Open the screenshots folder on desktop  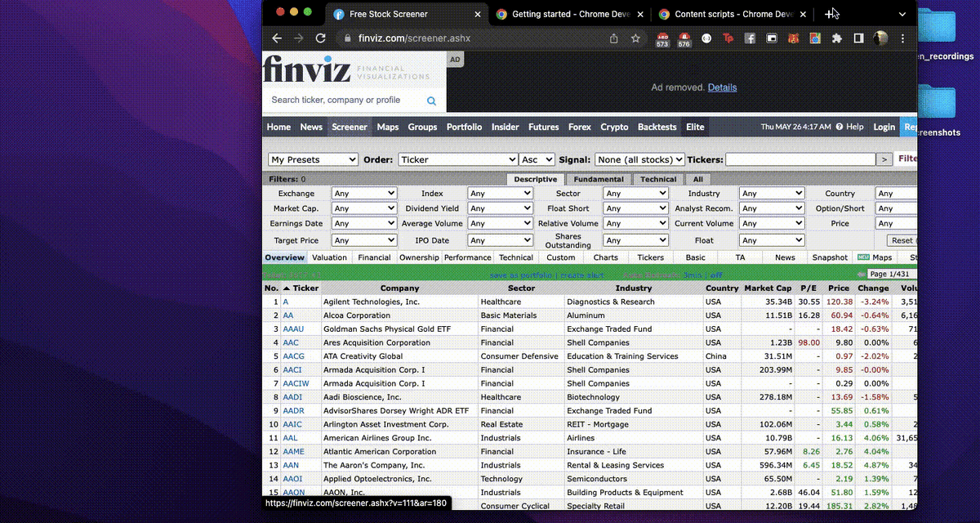coord(938,110)
